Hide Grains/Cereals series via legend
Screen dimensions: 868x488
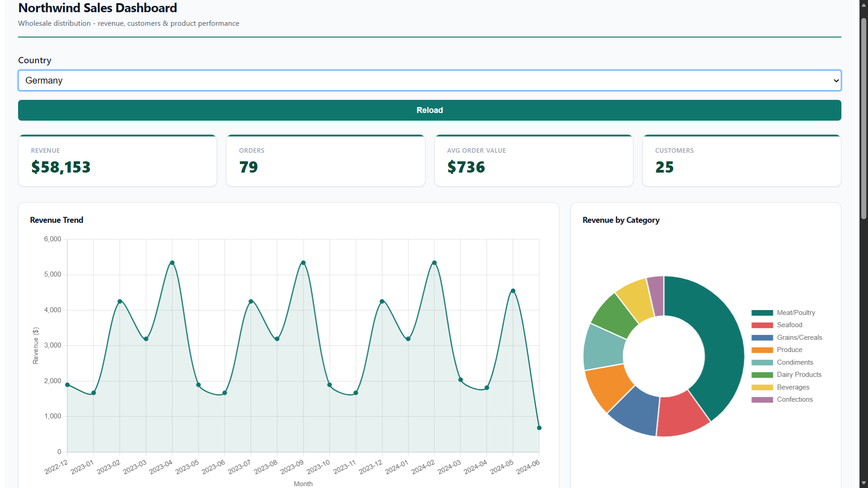coord(799,338)
